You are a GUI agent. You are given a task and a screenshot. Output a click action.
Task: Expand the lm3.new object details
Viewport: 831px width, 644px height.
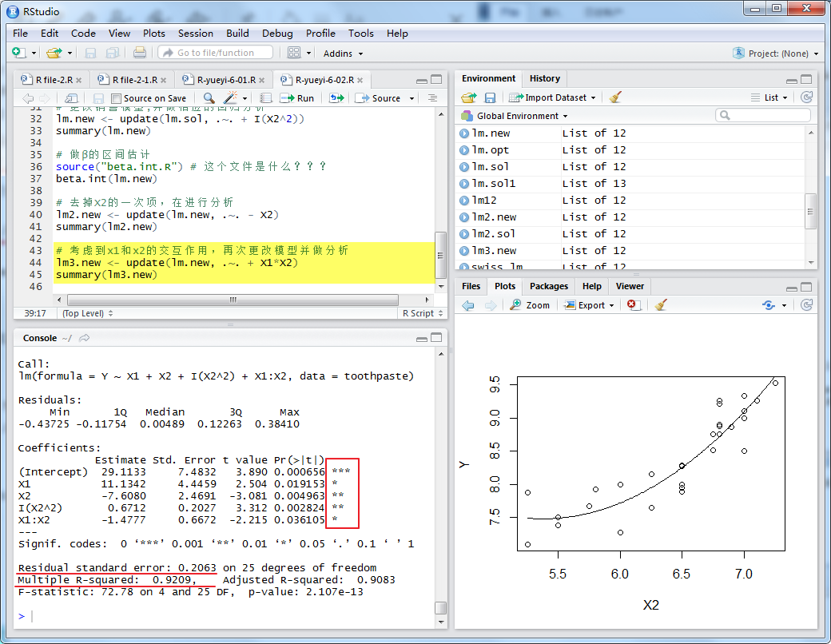(x=464, y=251)
